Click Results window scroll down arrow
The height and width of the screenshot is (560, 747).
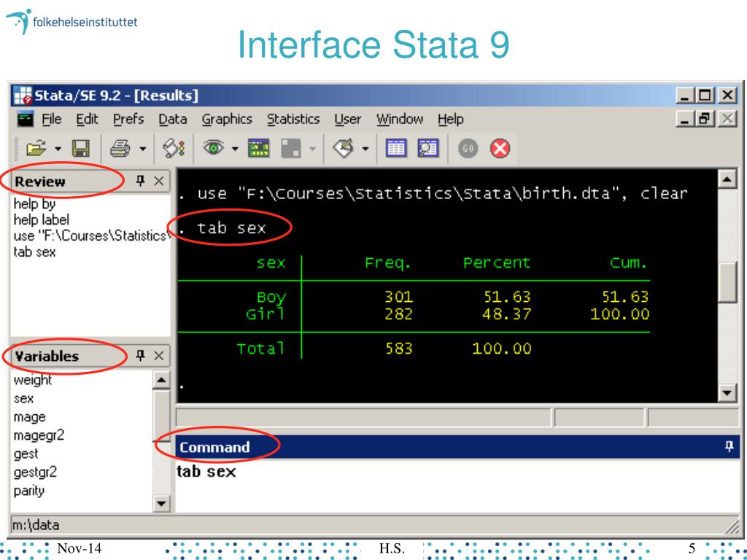point(727,393)
